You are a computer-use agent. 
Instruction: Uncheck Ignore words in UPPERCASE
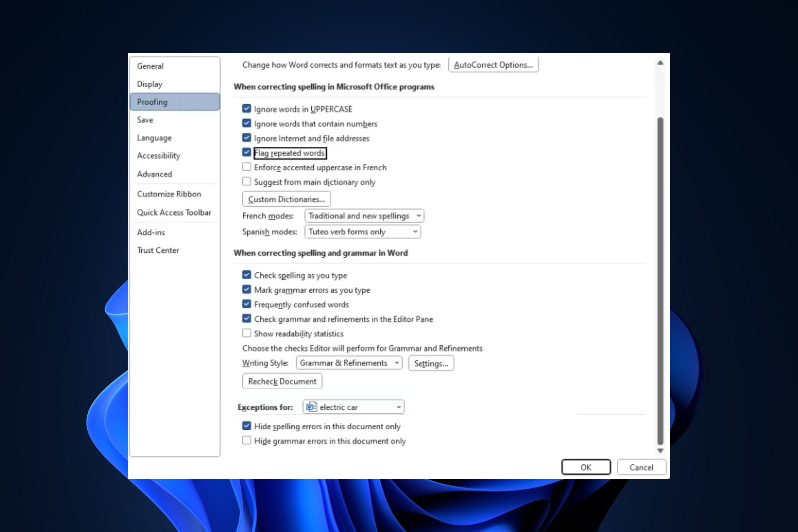(246, 109)
